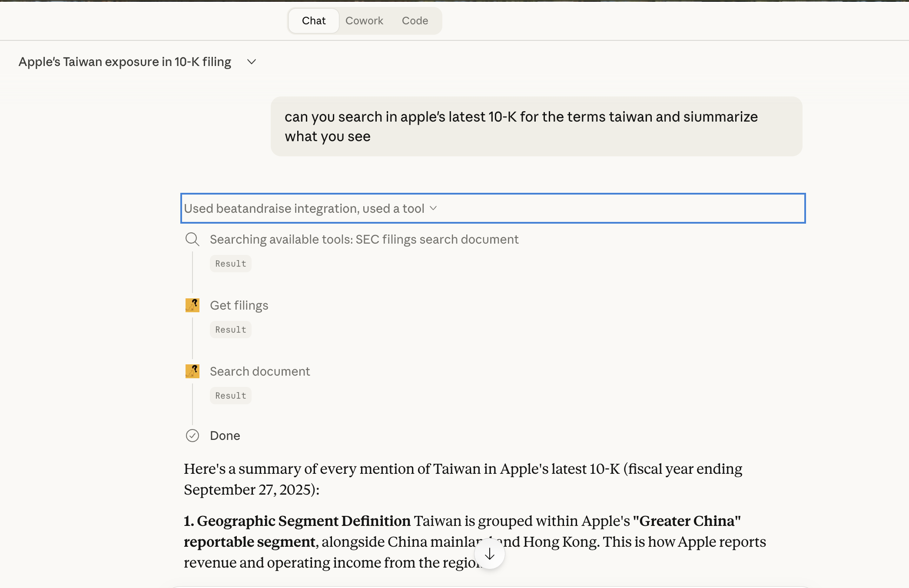The height and width of the screenshot is (588, 909).
Task: Click the scroll-to-bottom arrow button
Action: pyautogui.click(x=490, y=554)
